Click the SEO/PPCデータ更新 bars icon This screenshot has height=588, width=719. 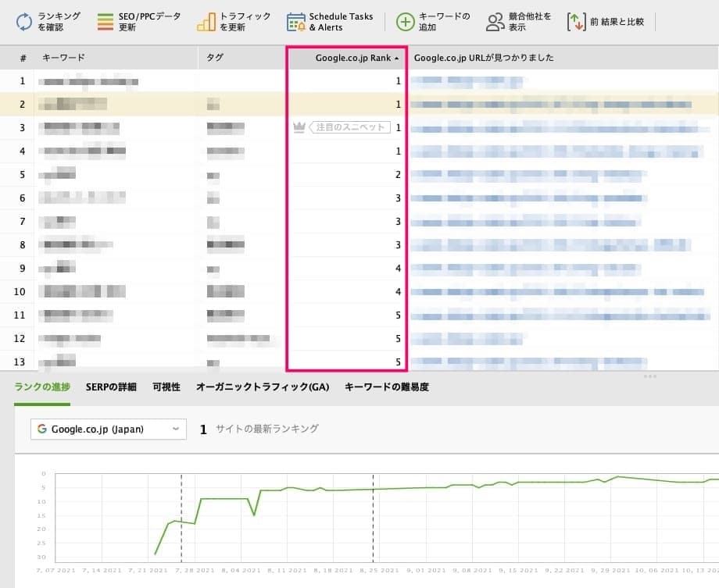[105, 22]
